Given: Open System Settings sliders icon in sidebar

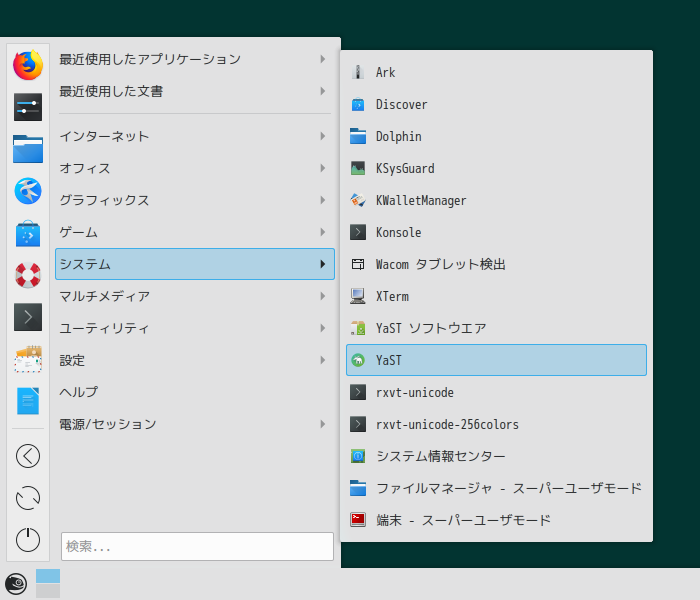Looking at the screenshot, I should pos(28,107).
